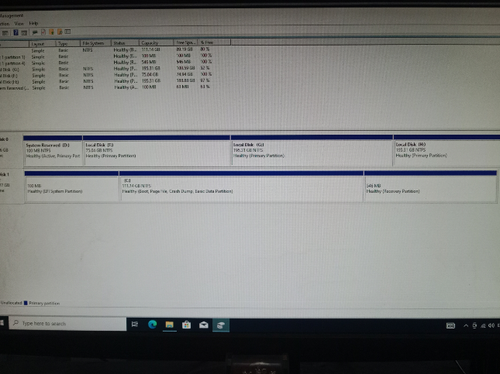Launch Microsoft Edge from taskbar

(x=152, y=324)
